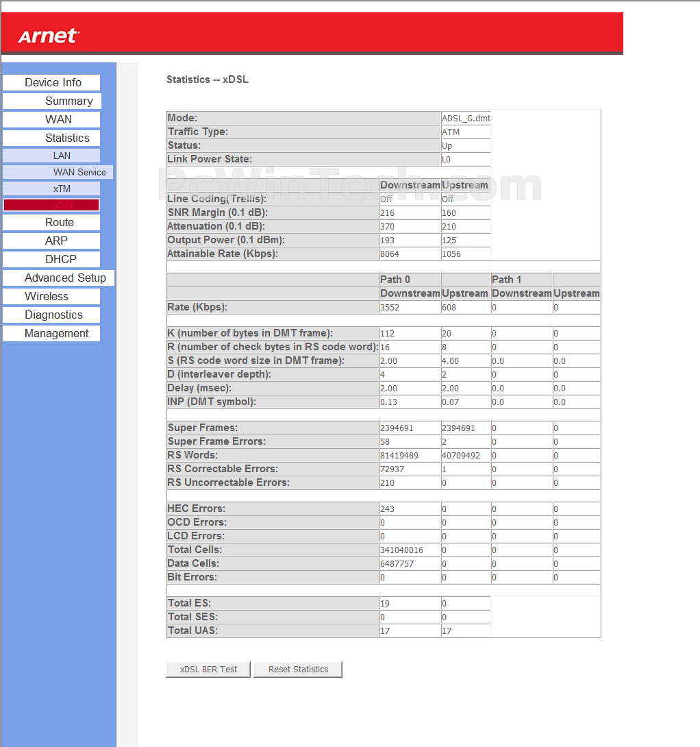Select the highlighted xDSL menu item
The image size is (700, 747).
[x=51, y=205]
